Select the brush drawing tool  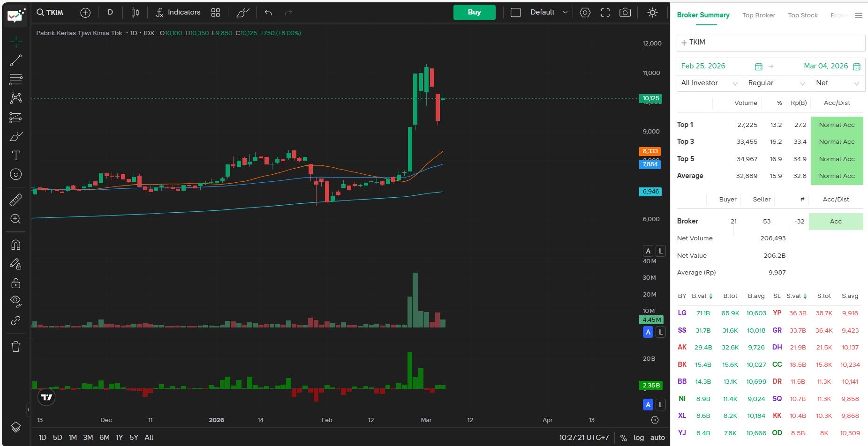tap(16, 136)
